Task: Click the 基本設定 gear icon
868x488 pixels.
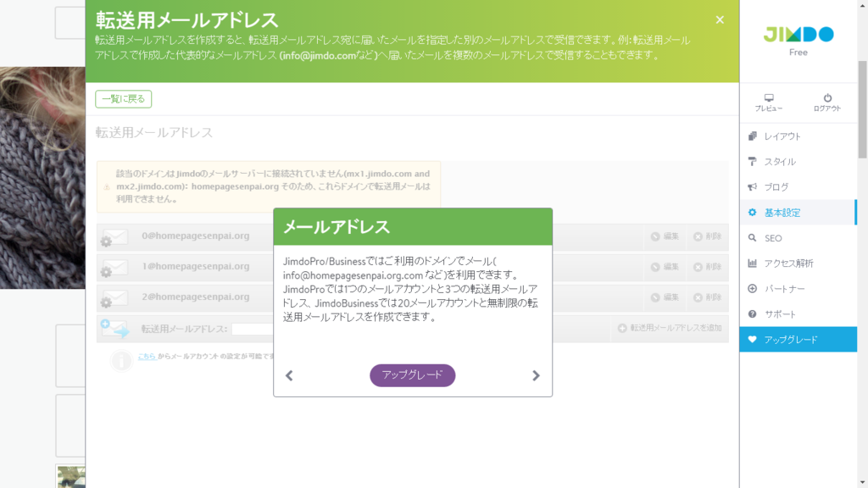Action: [x=753, y=213]
